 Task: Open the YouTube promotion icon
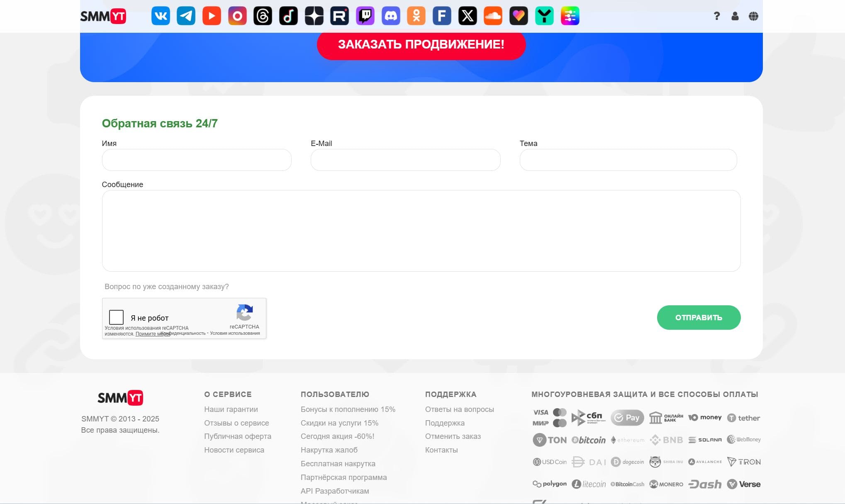coord(212,16)
